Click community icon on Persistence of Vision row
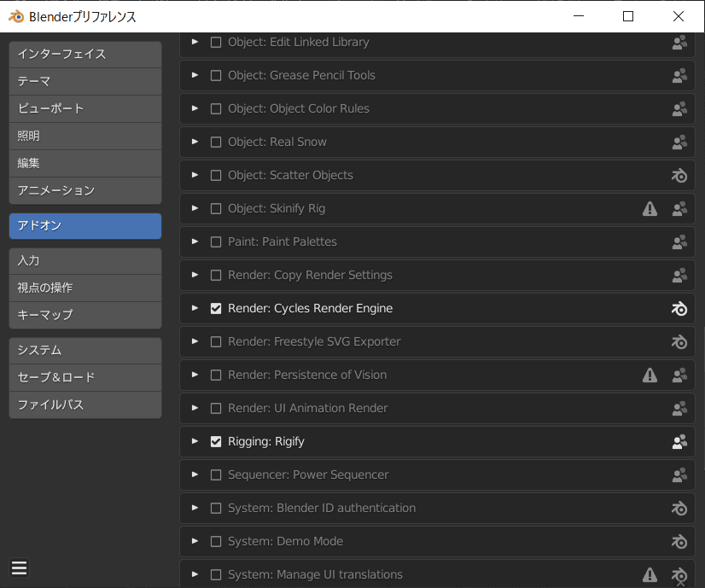Image resolution: width=705 pixels, height=588 pixels. click(x=679, y=375)
